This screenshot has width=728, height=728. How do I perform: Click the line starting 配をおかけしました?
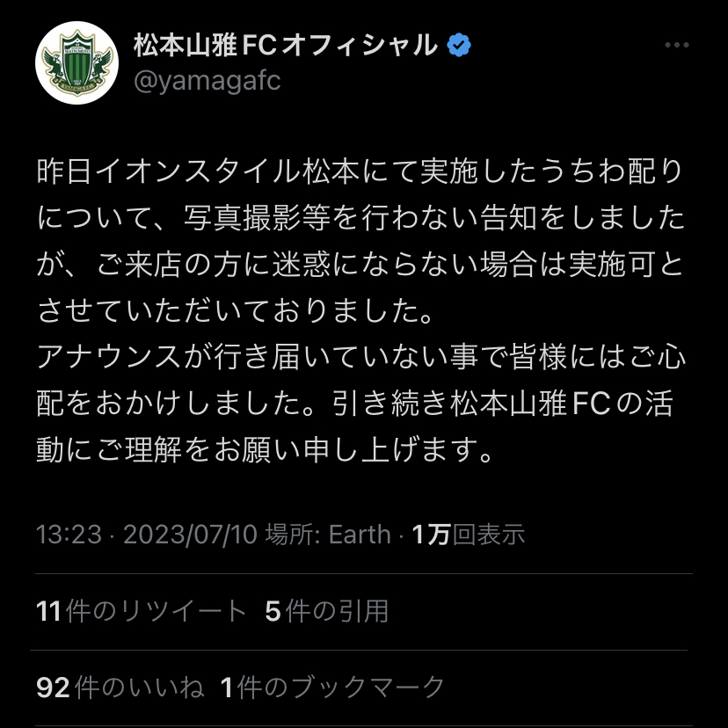coord(354,403)
